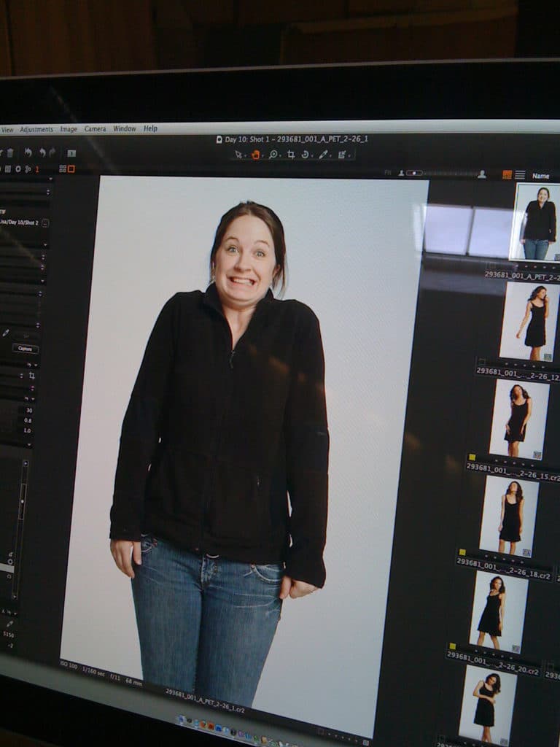This screenshot has width=560, height=747.
Task: Toggle yellow color tag on 2-26_20.cr2
Action: click(x=452, y=646)
